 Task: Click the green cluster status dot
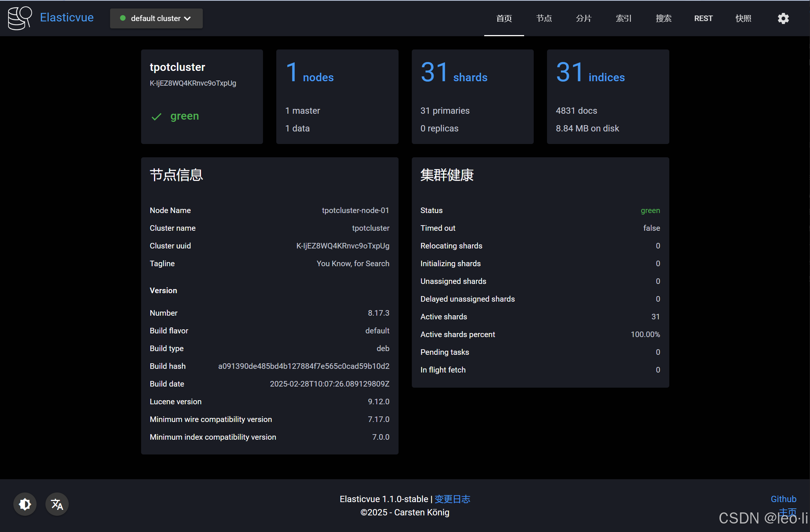point(123,18)
